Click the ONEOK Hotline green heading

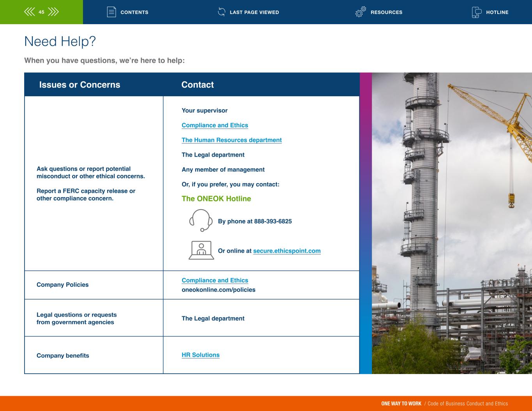(216, 199)
